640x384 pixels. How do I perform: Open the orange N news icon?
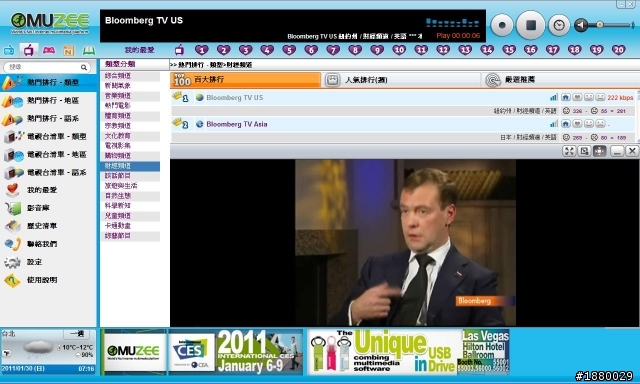coord(69,51)
